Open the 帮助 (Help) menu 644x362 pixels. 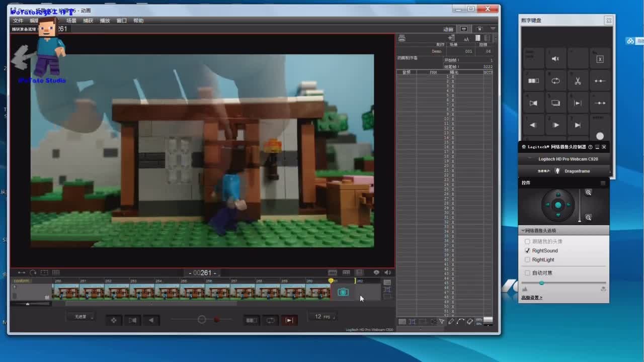pos(138,21)
